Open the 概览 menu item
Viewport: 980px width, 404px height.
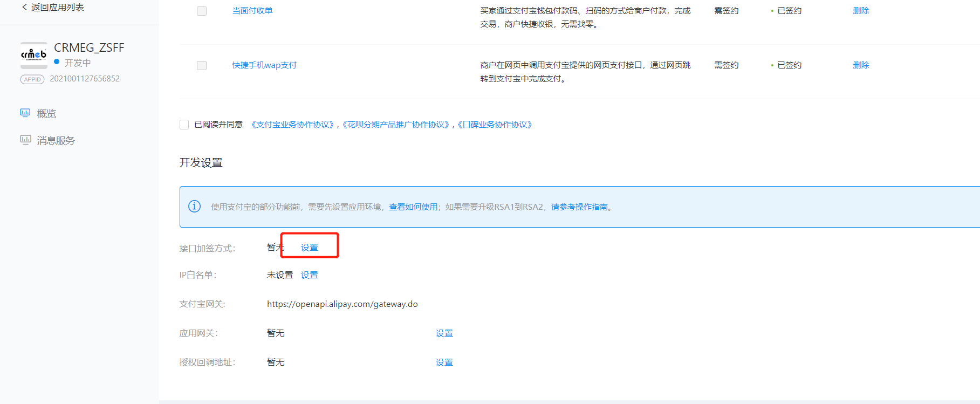tap(46, 113)
